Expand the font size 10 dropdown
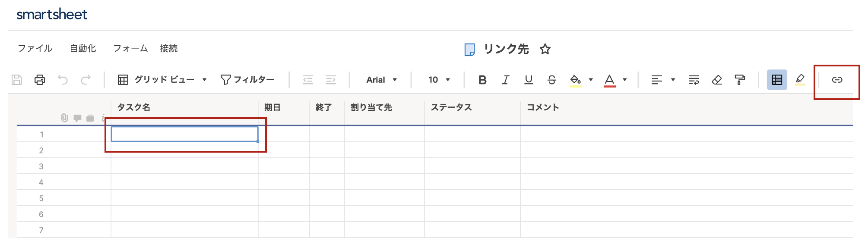 click(439, 80)
